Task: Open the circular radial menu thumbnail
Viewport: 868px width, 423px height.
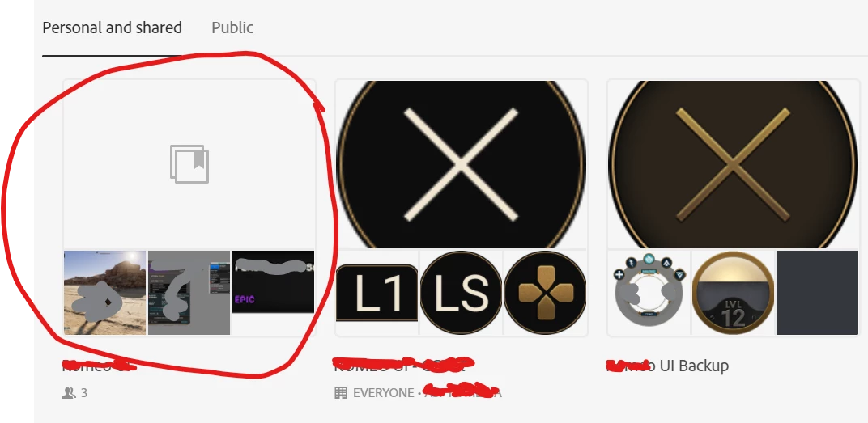Action: (649, 293)
